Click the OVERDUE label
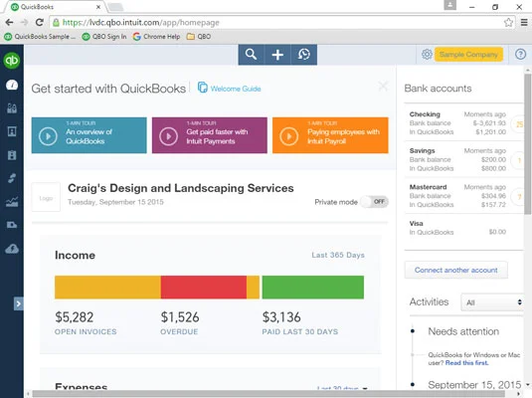Viewport: 532px width, 398px height. 179,331
